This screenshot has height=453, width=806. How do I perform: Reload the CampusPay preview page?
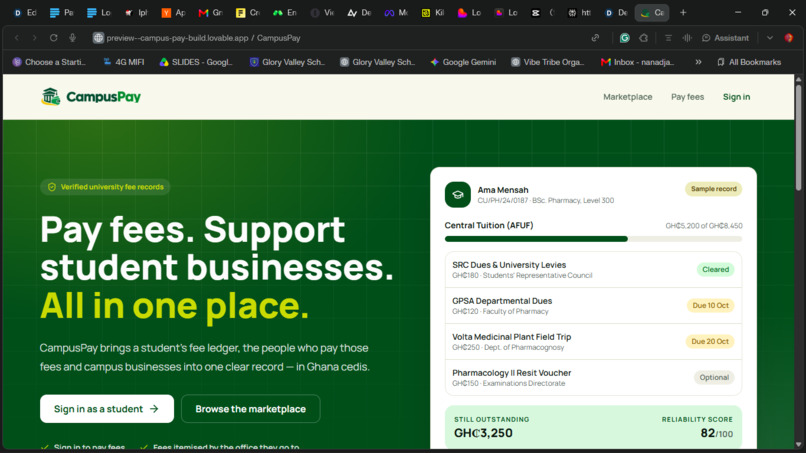pyautogui.click(x=53, y=38)
